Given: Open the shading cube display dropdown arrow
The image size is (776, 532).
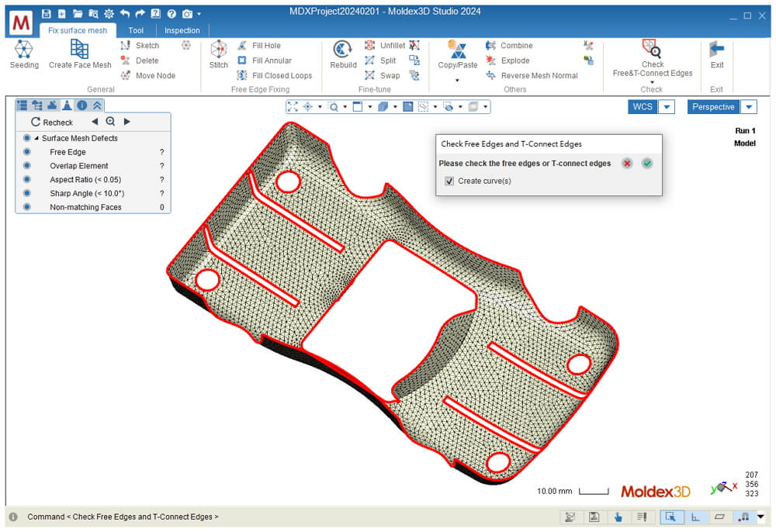Looking at the screenshot, I should coord(395,107).
